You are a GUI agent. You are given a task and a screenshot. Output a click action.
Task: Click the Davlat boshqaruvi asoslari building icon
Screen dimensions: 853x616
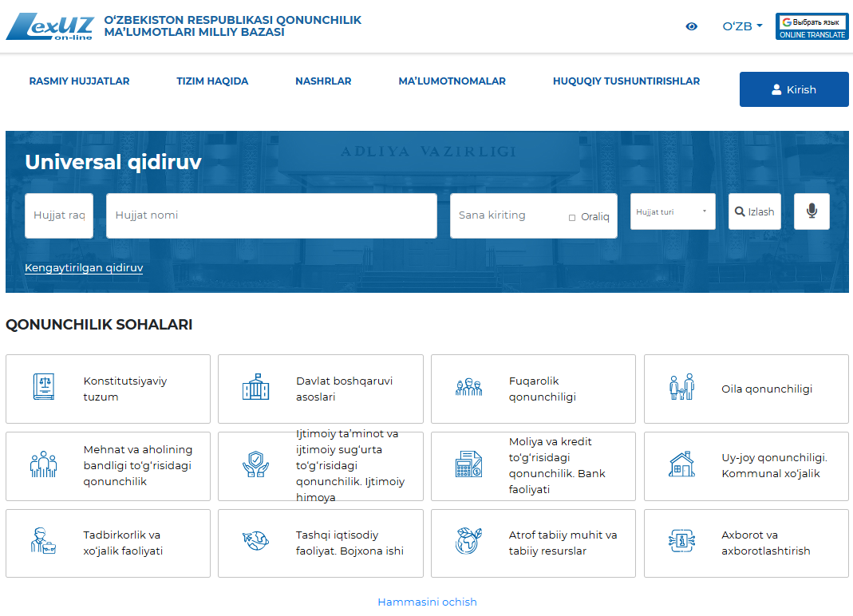(255, 388)
